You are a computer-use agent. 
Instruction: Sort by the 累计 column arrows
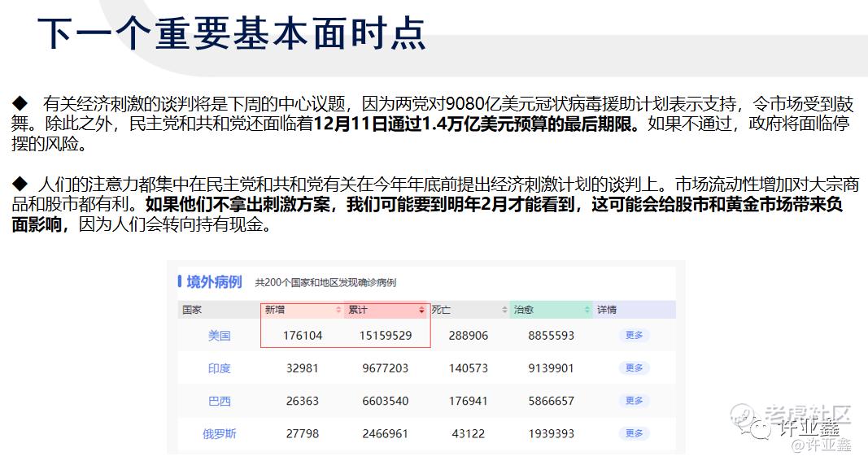(x=421, y=310)
